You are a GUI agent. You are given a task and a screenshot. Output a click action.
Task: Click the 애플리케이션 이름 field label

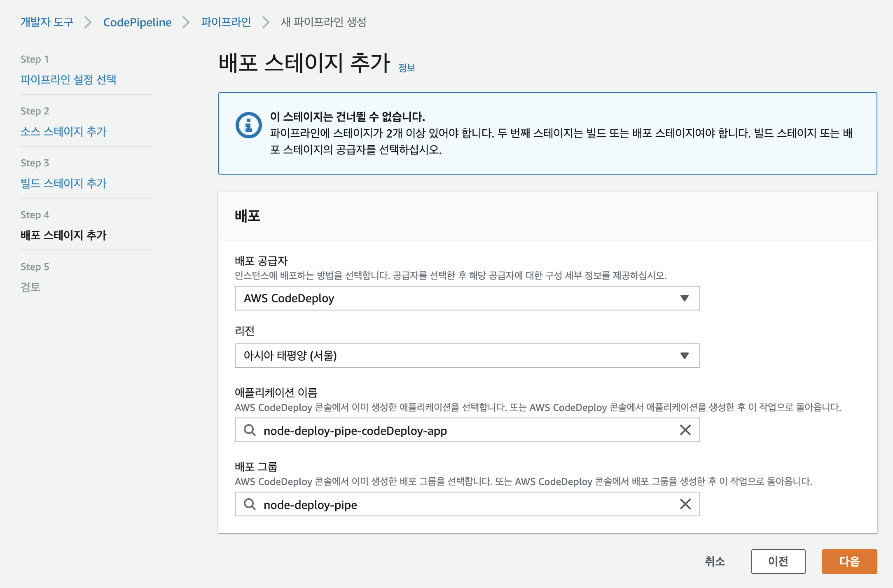tap(276, 392)
